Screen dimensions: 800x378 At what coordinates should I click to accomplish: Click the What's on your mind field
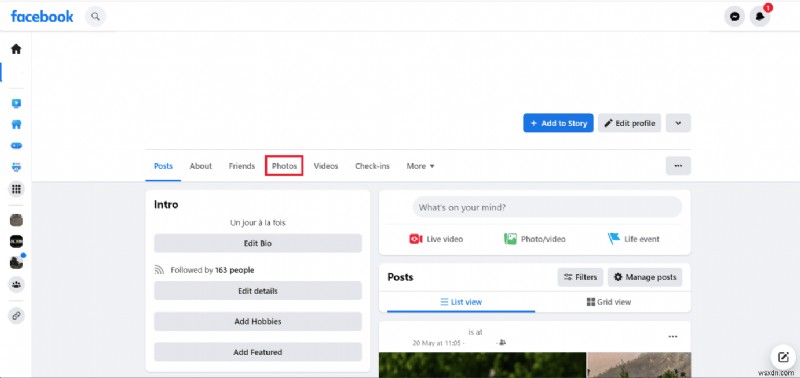547,207
